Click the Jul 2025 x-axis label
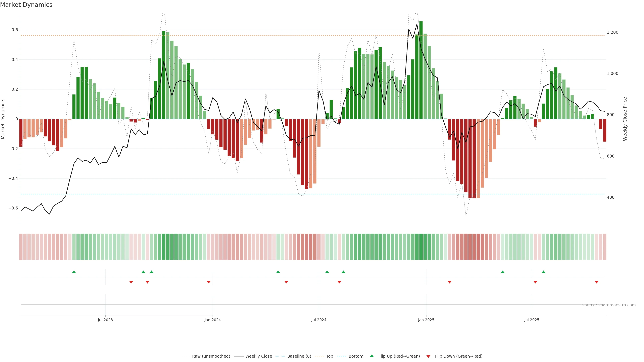644x362 pixels. pos(531,320)
